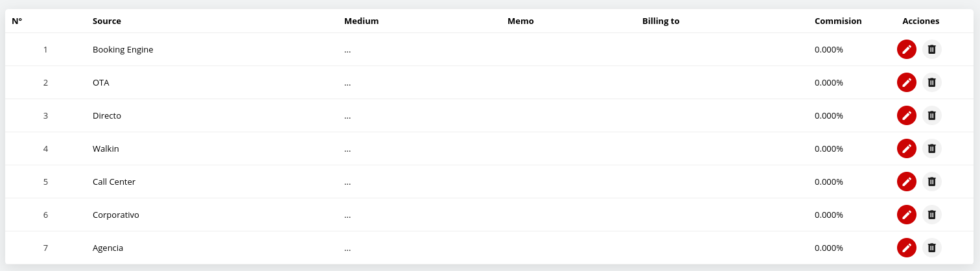980x271 pixels.
Task: Delete the Call Center source
Action: pyautogui.click(x=931, y=182)
